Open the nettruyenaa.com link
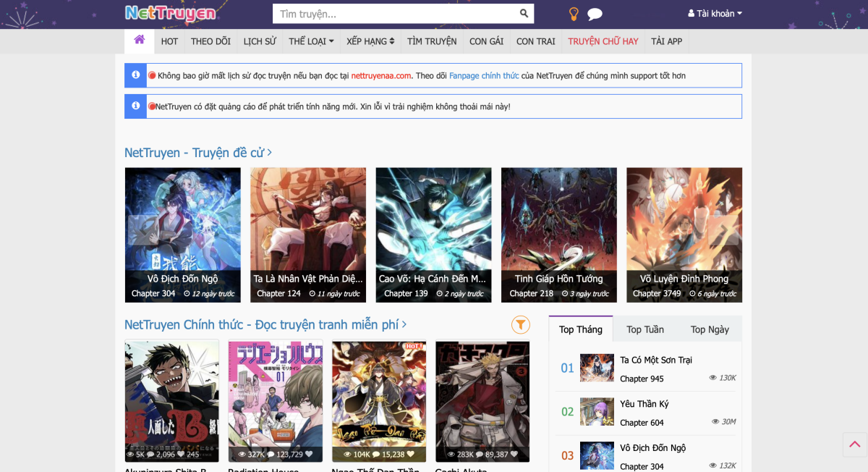The width and height of the screenshot is (868, 472). tap(381, 75)
